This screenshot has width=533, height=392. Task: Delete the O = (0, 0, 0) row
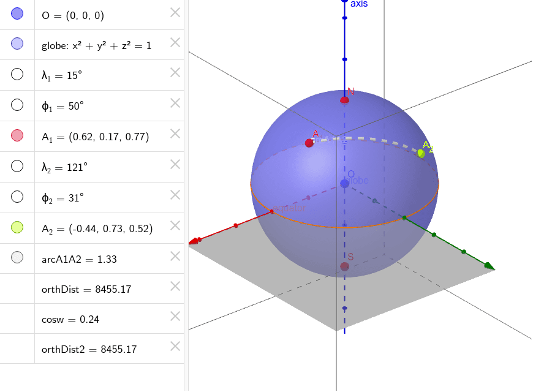click(x=175, y=13)
